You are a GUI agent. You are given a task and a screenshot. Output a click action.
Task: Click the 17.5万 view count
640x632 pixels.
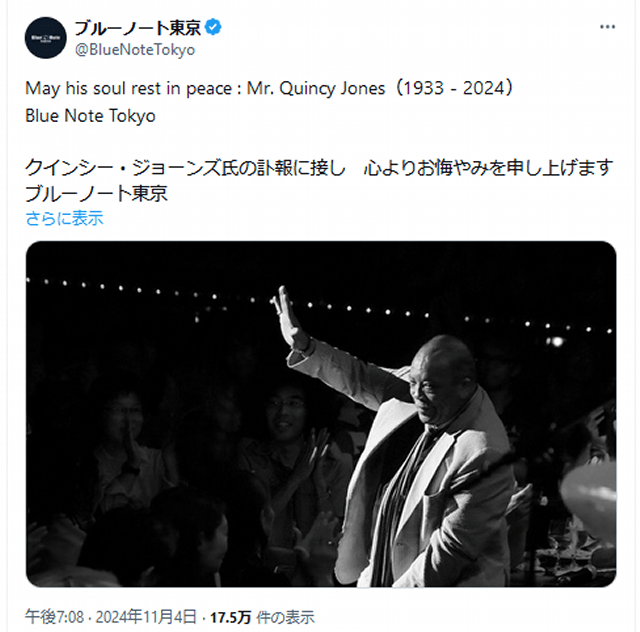[230, 617]
